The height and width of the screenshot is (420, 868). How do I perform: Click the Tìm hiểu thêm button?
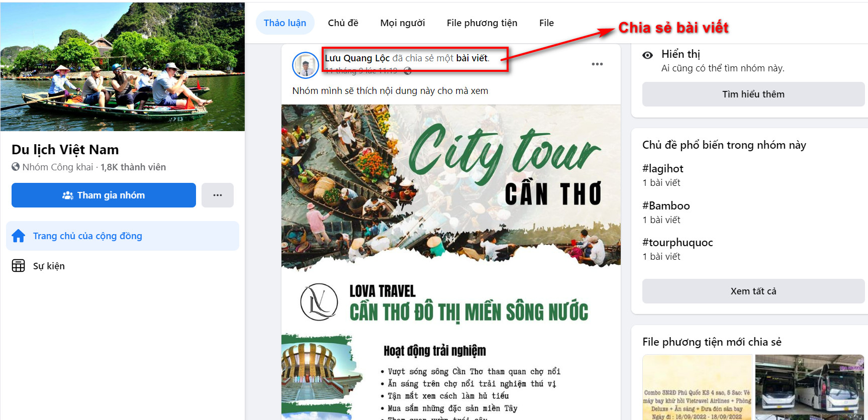coord(753,94)
